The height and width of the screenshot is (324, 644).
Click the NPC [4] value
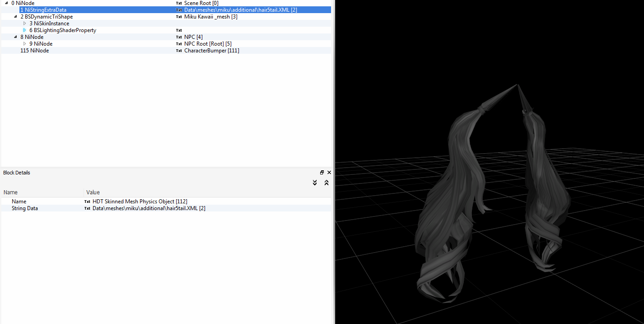193,37
